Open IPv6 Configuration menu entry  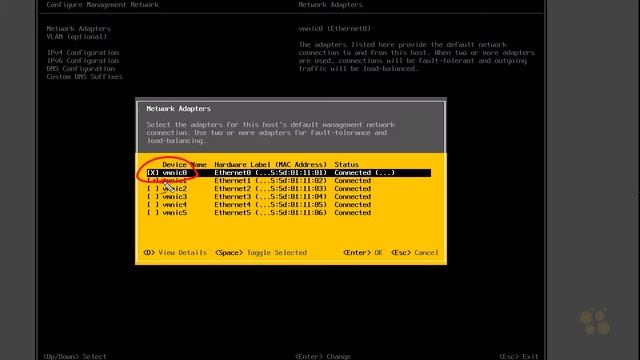coord(82,61)
